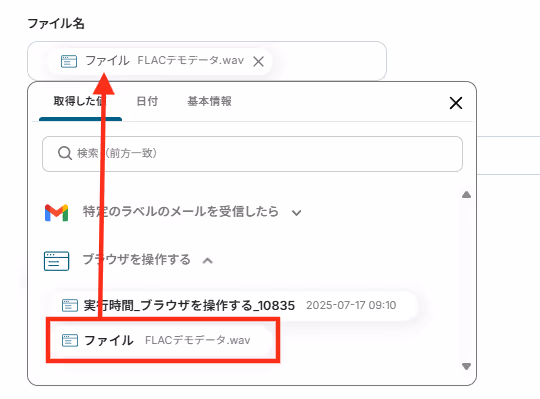Screen dimensions: 540x399
Task: Click FLACデモデータ.wav text in file name chip
Action: pos(190,61)
